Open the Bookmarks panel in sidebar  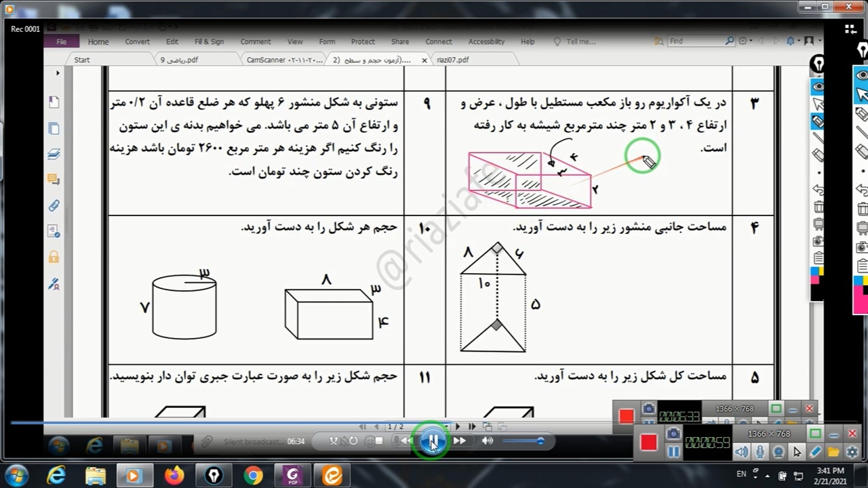pyautogui.click(x=54, y=102)
